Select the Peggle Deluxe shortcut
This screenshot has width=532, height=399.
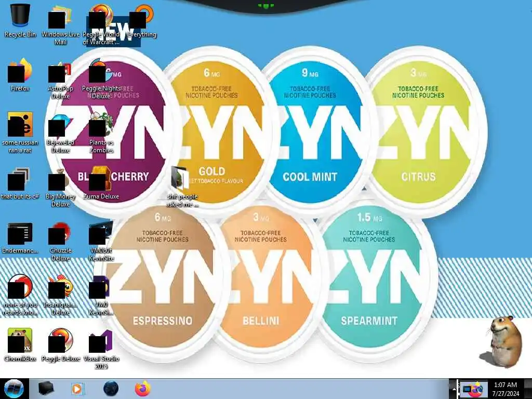coord(60,345)
